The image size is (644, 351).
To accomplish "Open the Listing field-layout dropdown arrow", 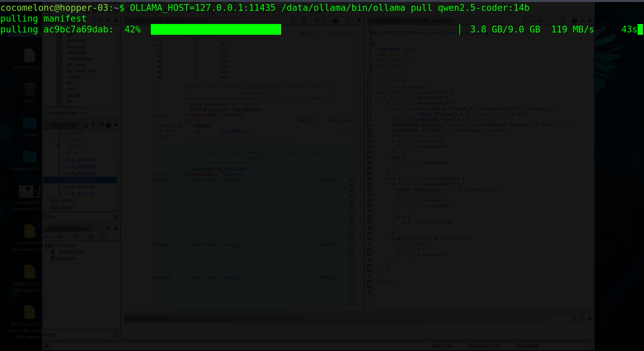I will (x=353, y=21).
